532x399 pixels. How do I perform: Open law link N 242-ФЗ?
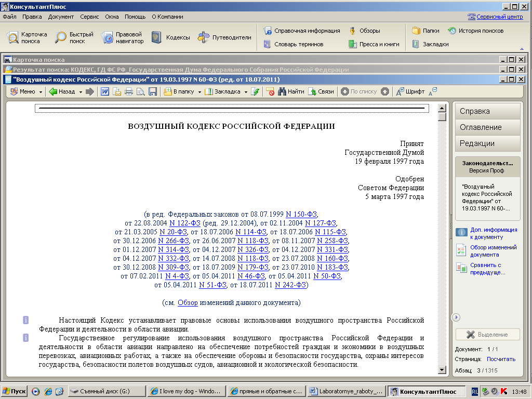coord(290,285)
